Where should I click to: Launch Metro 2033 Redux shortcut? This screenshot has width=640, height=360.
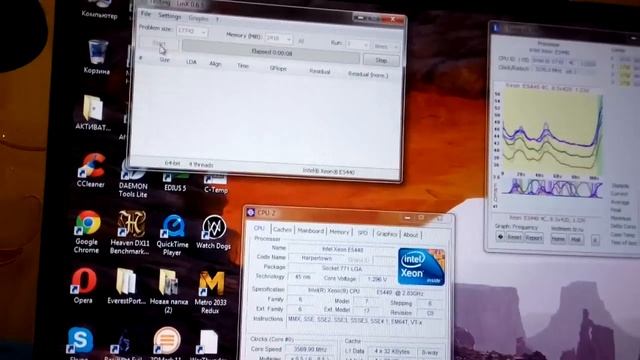tap(211, 292)
